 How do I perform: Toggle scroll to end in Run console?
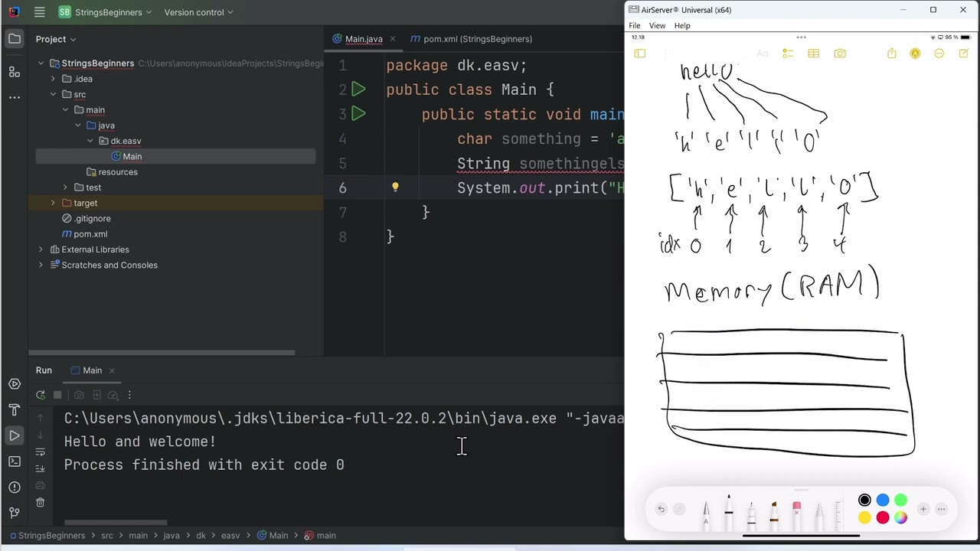point(41,468)
